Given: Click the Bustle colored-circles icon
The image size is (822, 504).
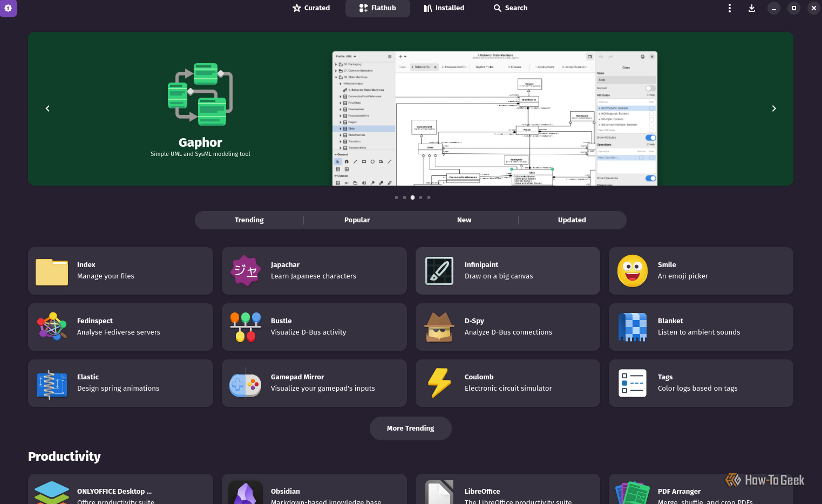Looking at the screenshot, I should pos(246,327).
